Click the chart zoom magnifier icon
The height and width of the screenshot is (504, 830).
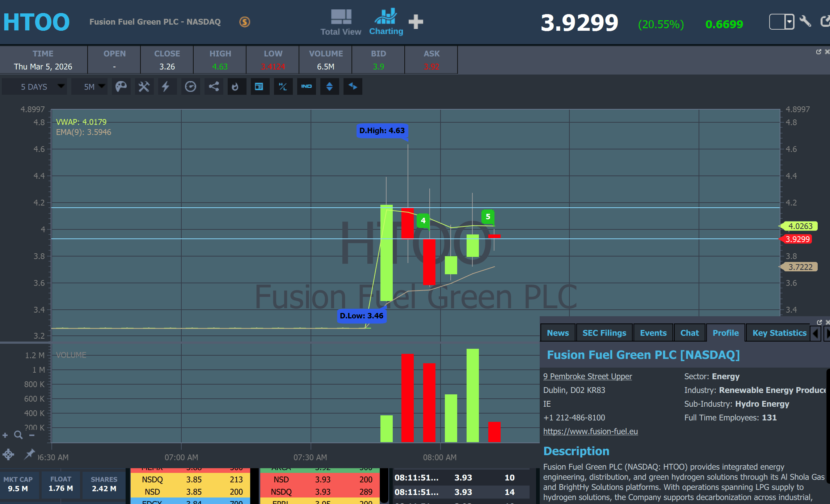tap(18, 435)
